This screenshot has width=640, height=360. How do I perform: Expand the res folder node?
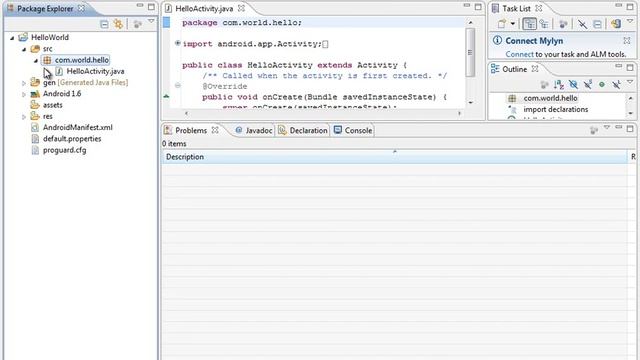tap(24, 117)
